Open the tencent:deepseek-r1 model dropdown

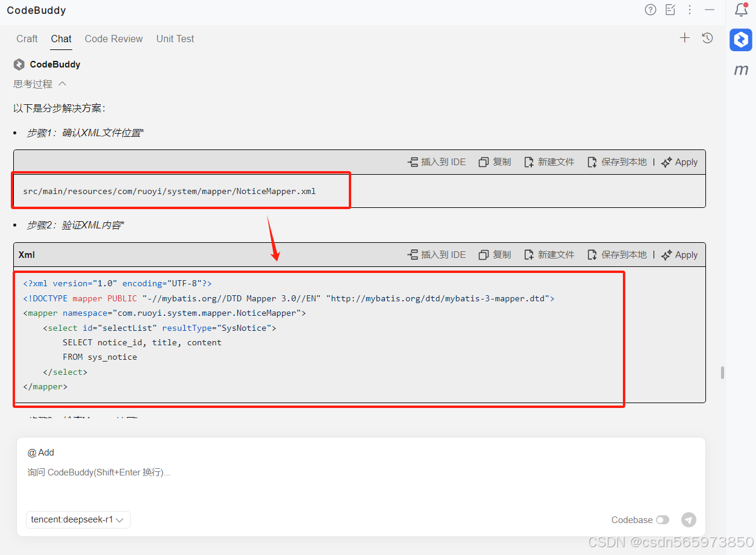click(78, 519)
